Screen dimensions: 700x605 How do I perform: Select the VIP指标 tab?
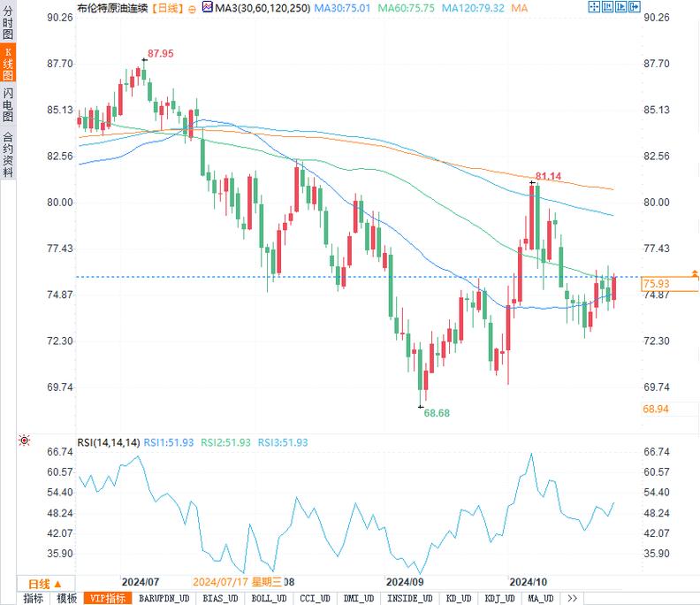110,599
